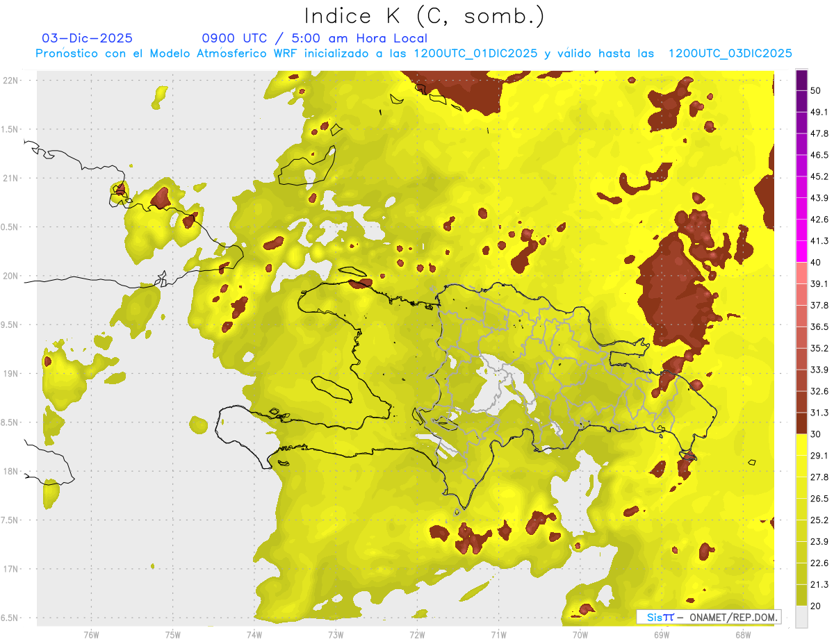The width and height of the screenshot is (834, 644).
Task: Click the '21.3' colorbar value label
Action: 819,585
